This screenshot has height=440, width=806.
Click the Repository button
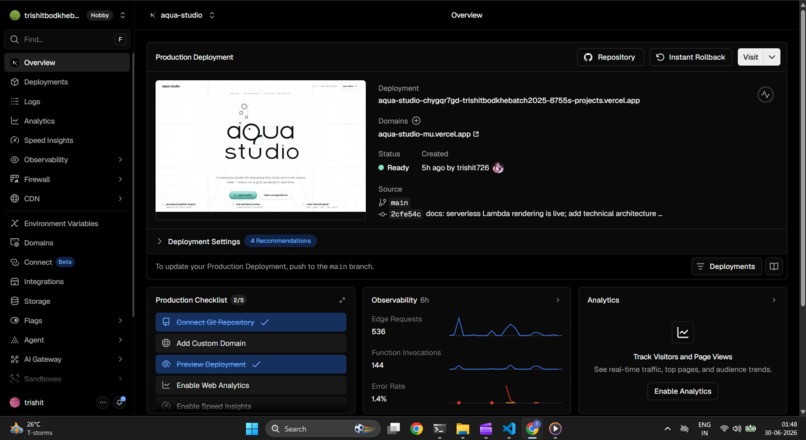coord(610,57)
